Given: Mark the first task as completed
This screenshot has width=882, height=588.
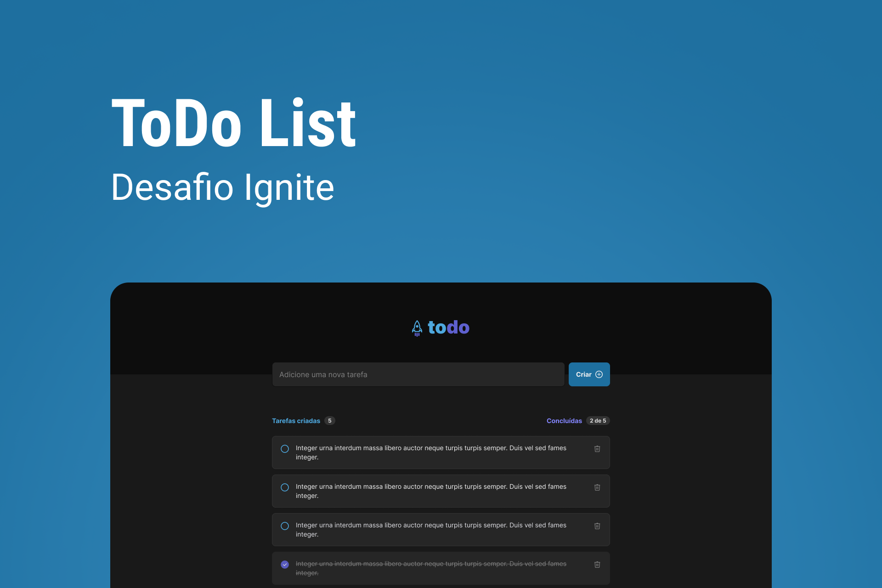Looking at the screenshot, I should pos(284,449).
